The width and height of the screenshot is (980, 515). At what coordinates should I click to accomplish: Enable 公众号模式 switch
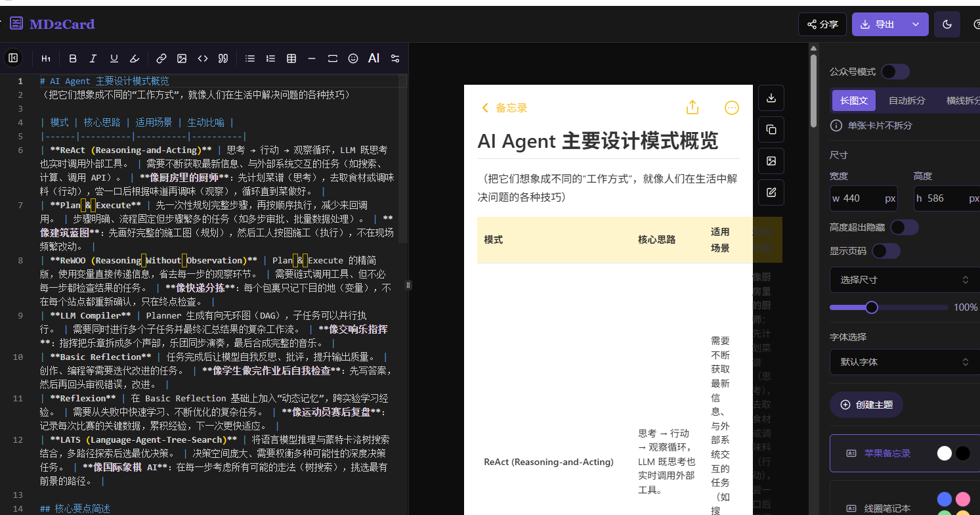[895, 72]
